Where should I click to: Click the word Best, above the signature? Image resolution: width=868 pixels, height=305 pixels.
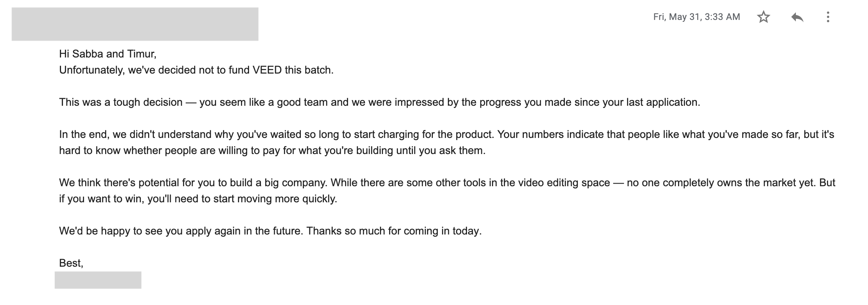[x=71, y=262]
